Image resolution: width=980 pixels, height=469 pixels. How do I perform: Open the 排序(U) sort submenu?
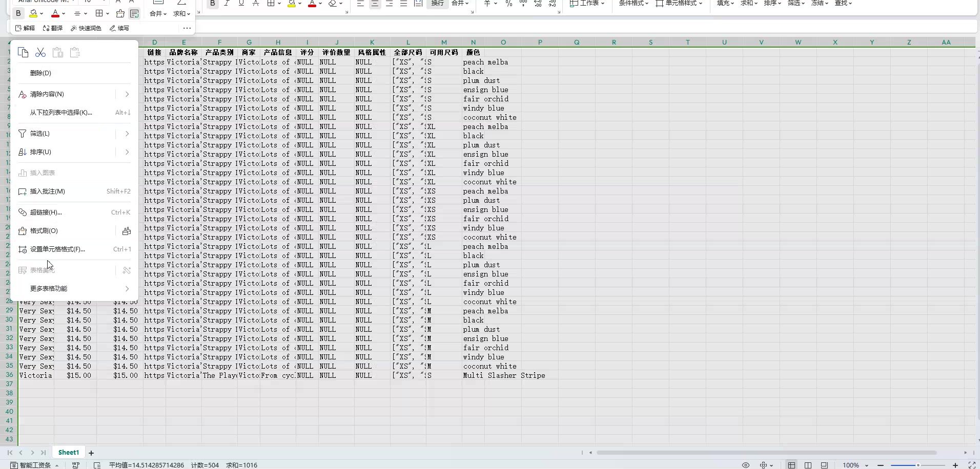coord(74,152)
